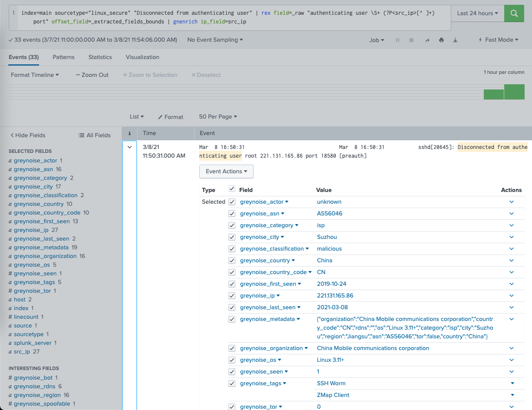
Task: Stop the search job
Action: click(x=412, y=40)
